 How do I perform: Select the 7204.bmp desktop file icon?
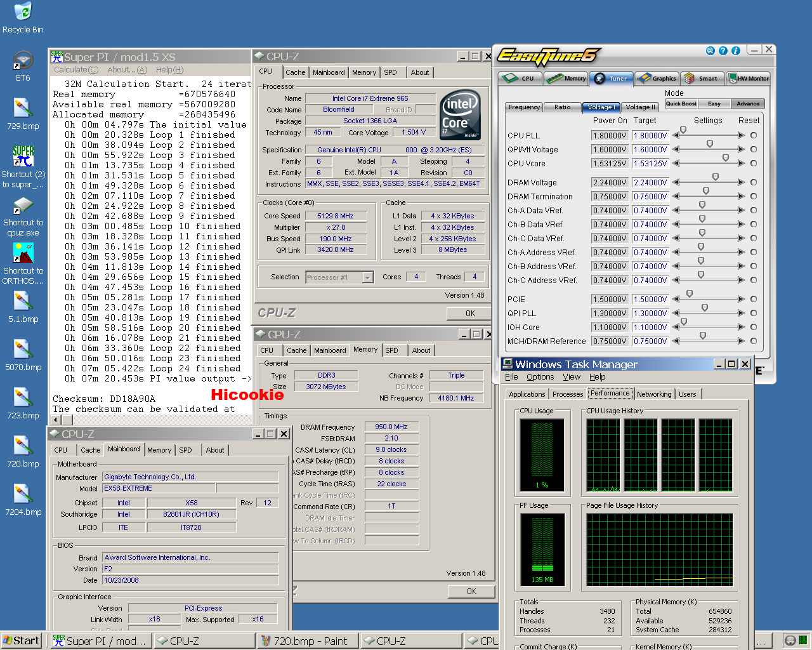[23, 494]
